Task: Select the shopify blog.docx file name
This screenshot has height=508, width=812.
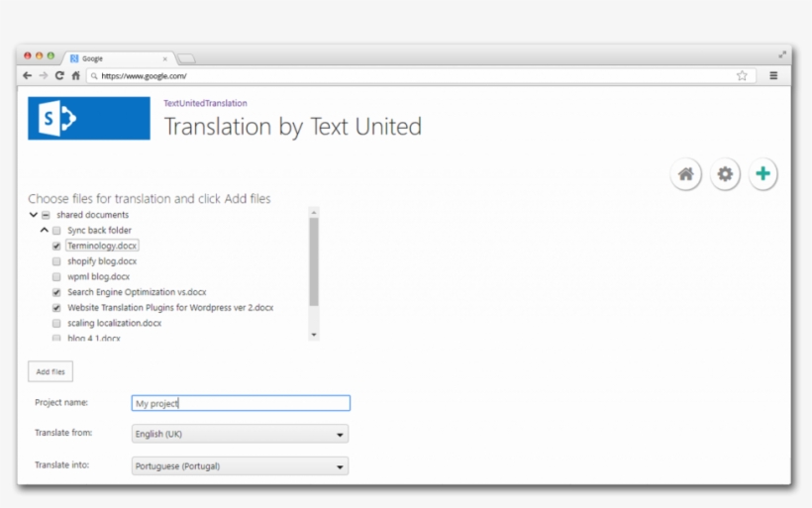Action: point(102,261)
